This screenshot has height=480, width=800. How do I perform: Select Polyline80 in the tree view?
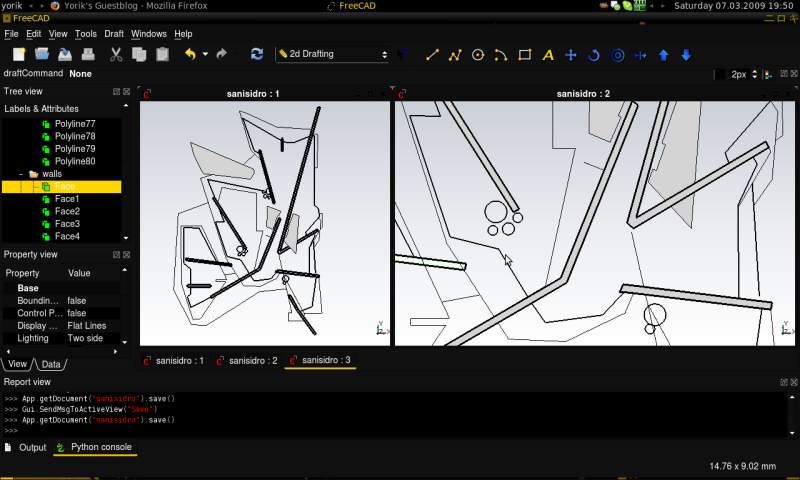tap(74, 161)
